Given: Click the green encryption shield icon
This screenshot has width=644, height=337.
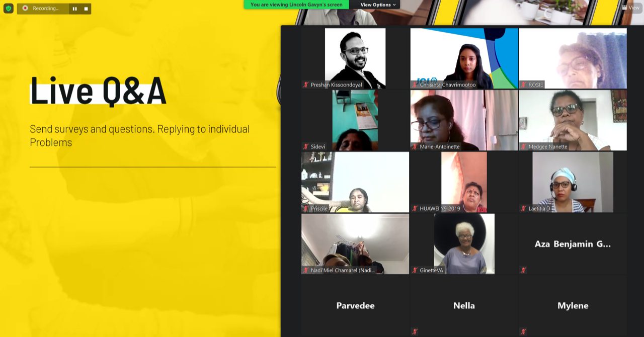Looking at the screenshot, I should click(8, 9).
